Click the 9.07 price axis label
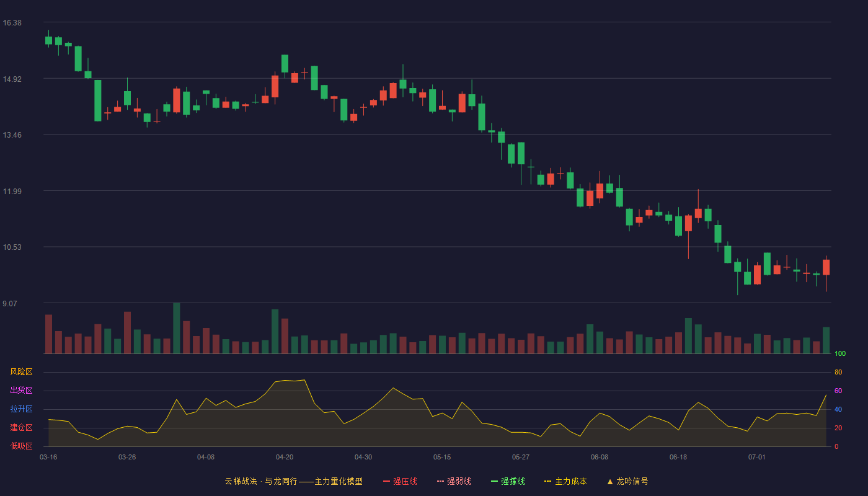Viewport: 868px width, 496px height. (x=10, y=304)
